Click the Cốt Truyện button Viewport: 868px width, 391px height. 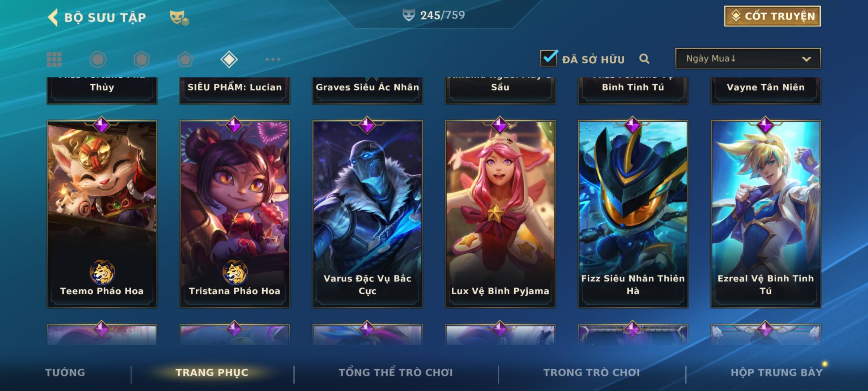(x=772, y=16)
